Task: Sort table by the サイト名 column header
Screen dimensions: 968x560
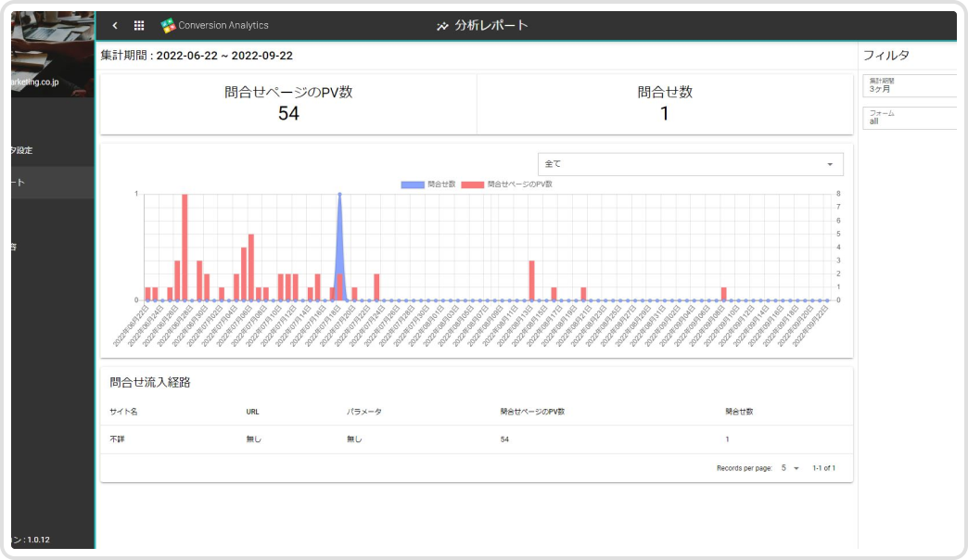Action: 123,411
